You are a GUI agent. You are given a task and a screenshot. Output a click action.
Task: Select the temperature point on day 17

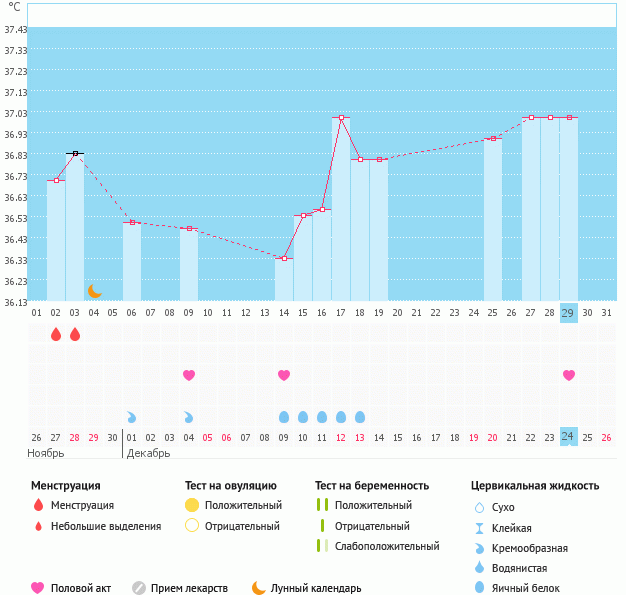coord(341,118)
